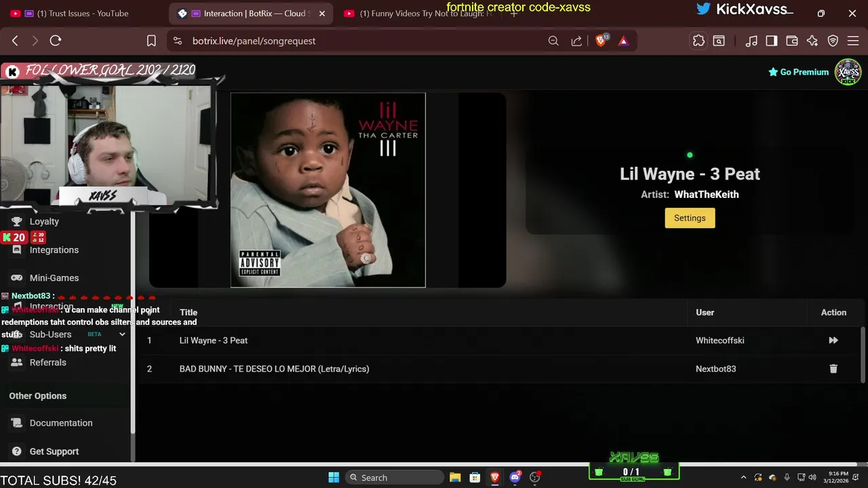The height and width of the screenshot is (488, 868).
Task: Open the volume control in system tray
Action: (812, 477)
